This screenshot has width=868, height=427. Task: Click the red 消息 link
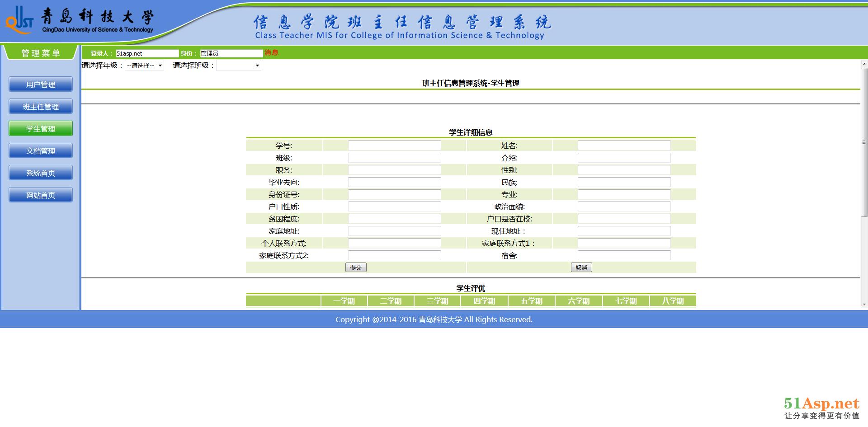click(271, 53)
